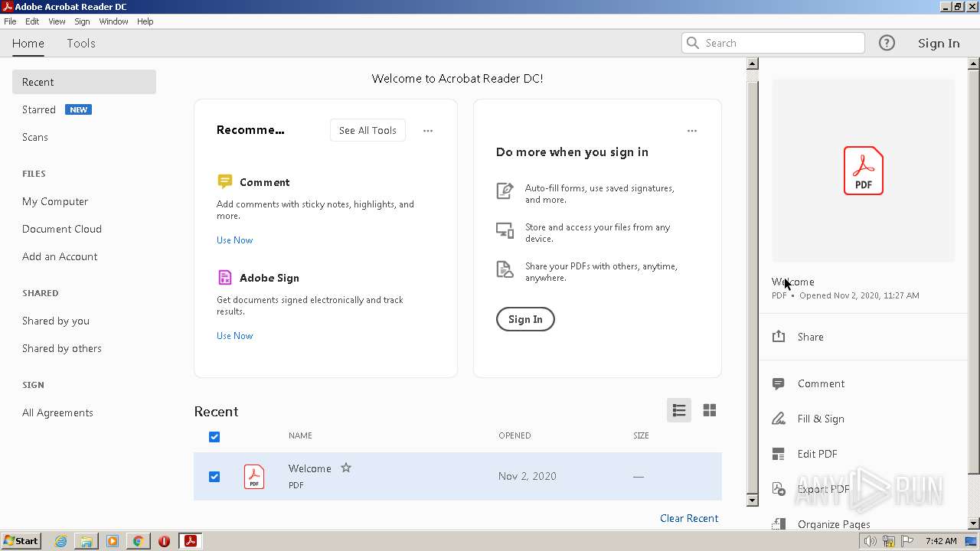
Task: Select Document Cloud in sidebar
Action: (x=62, y=229)
